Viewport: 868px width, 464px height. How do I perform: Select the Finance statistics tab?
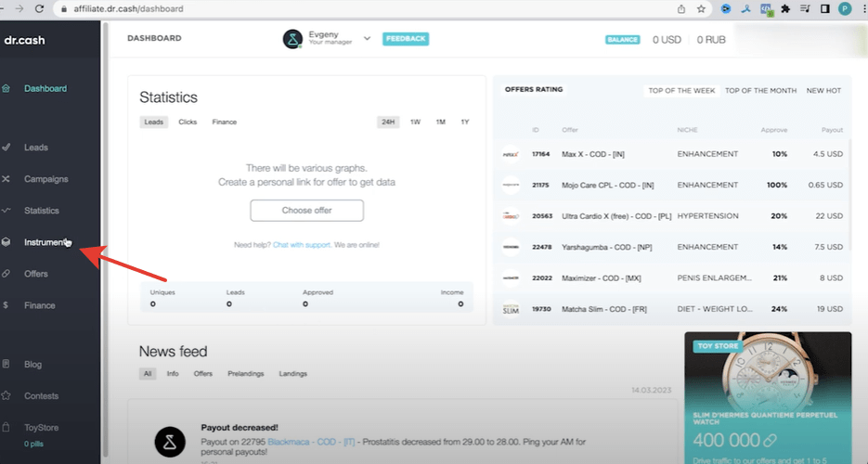click(x=225, y=122)
